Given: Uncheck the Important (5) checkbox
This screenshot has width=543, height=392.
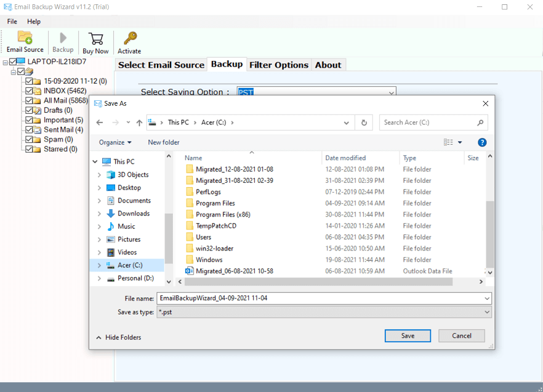Looking at the screenshot, I should coord(29,120).
